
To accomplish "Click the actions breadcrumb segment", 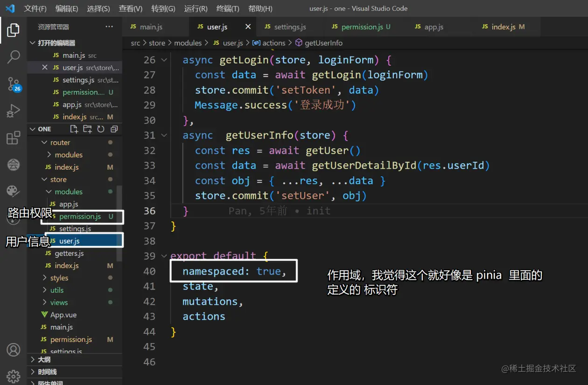I will tap(274, 43).
